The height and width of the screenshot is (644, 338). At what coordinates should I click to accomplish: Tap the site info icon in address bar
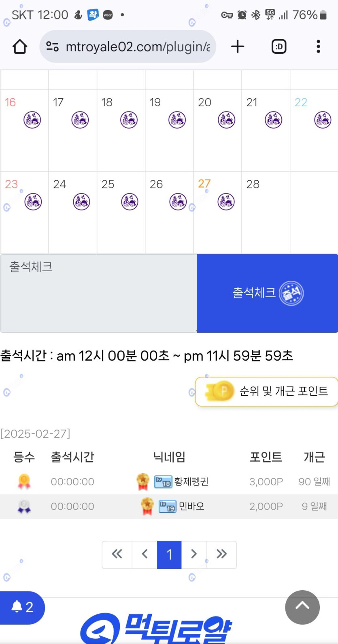[53, 47]
